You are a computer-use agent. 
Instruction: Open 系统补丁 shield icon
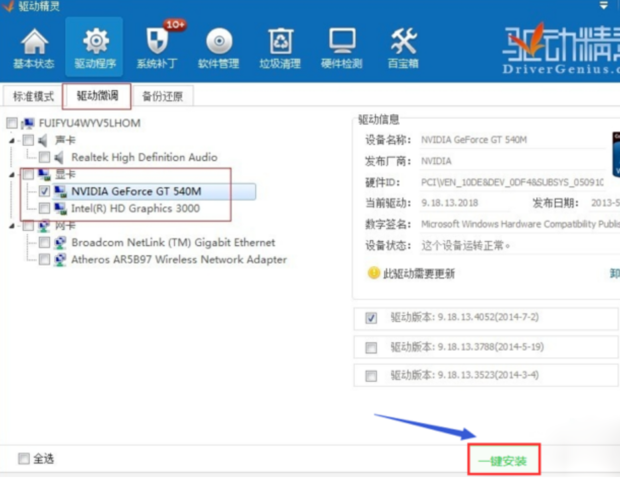pos(157,41)
